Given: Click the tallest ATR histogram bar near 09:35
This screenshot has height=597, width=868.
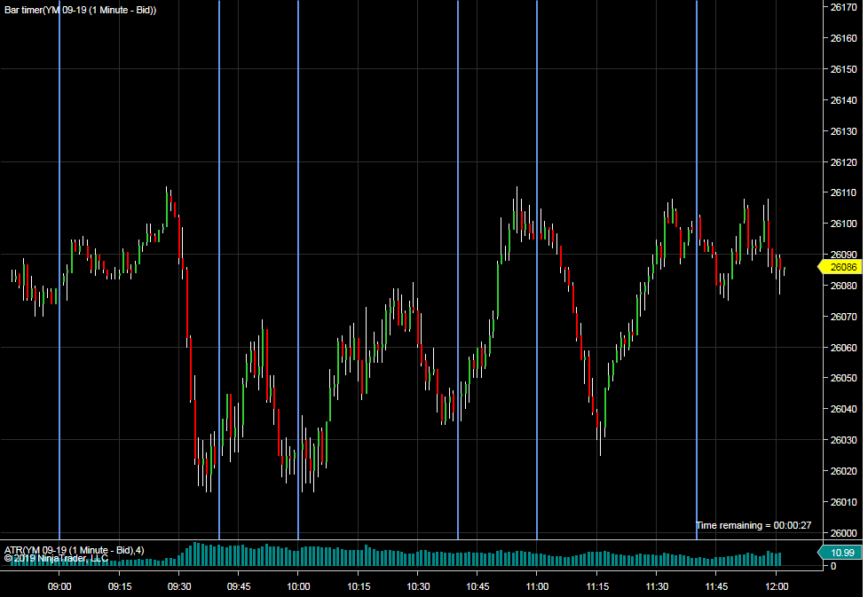Looking at the screenshot, I should click(x=193, y=554).
